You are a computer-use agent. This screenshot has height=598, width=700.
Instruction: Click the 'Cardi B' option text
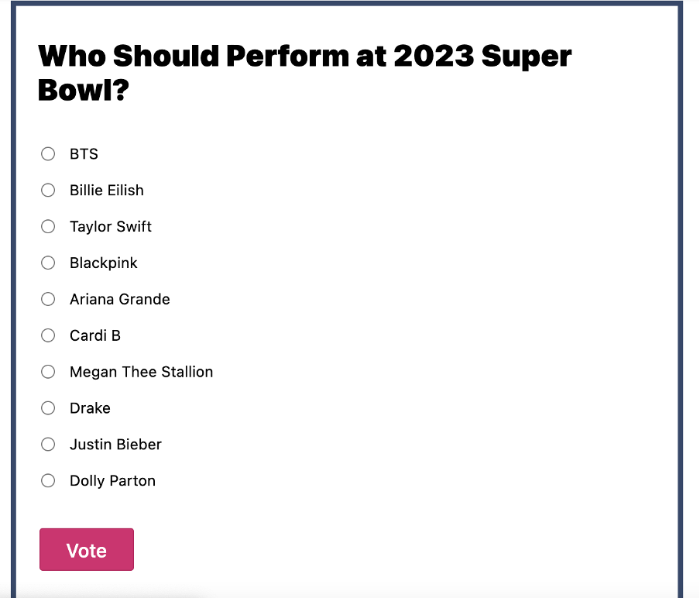pyautogui.click(x=94, y=335)
